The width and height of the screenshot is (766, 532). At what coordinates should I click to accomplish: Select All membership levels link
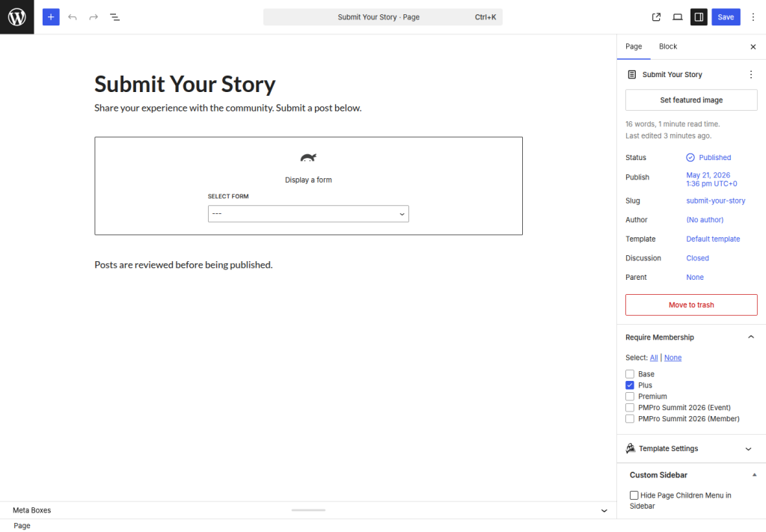coord(654,358)
